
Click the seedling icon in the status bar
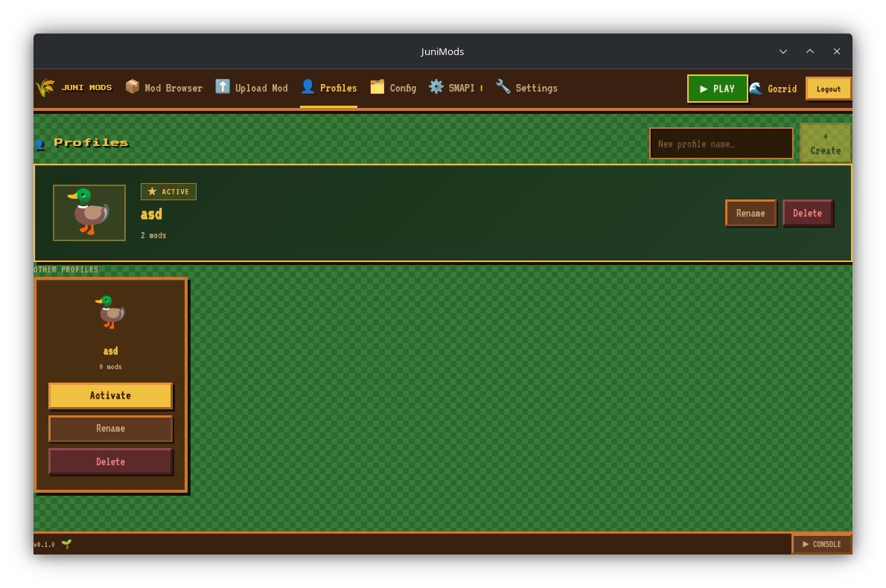point(67,544)
